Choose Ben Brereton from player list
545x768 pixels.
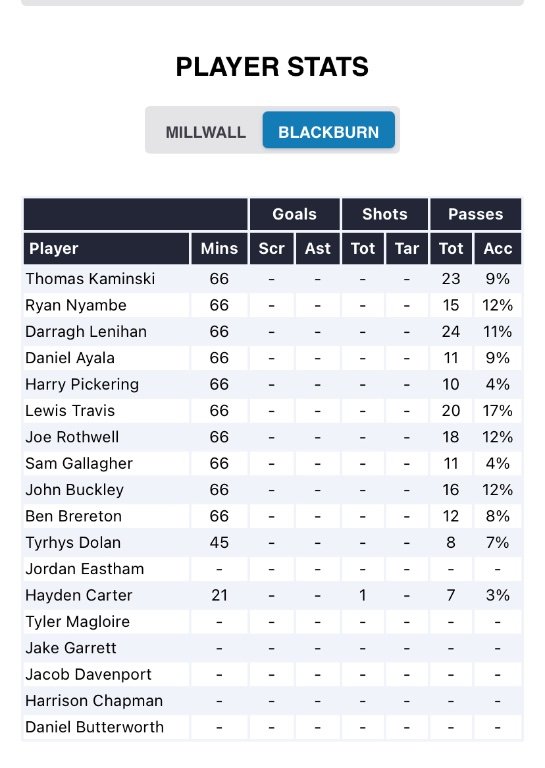point(73,516)
